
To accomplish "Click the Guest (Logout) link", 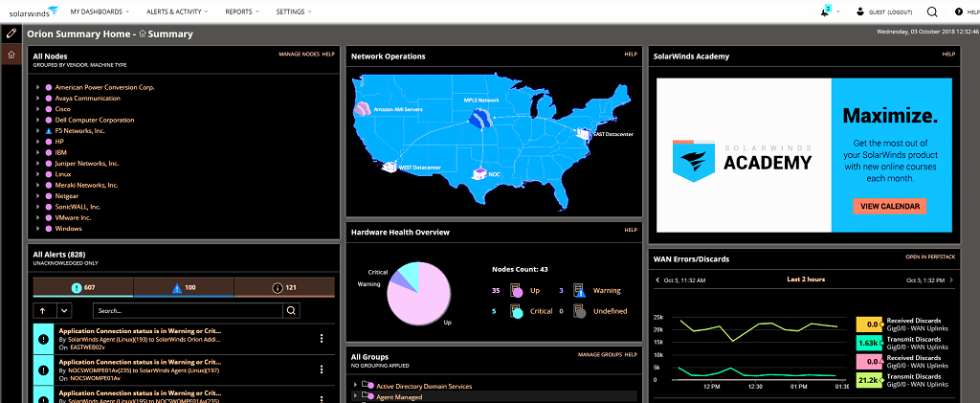I will click(891, 11).
